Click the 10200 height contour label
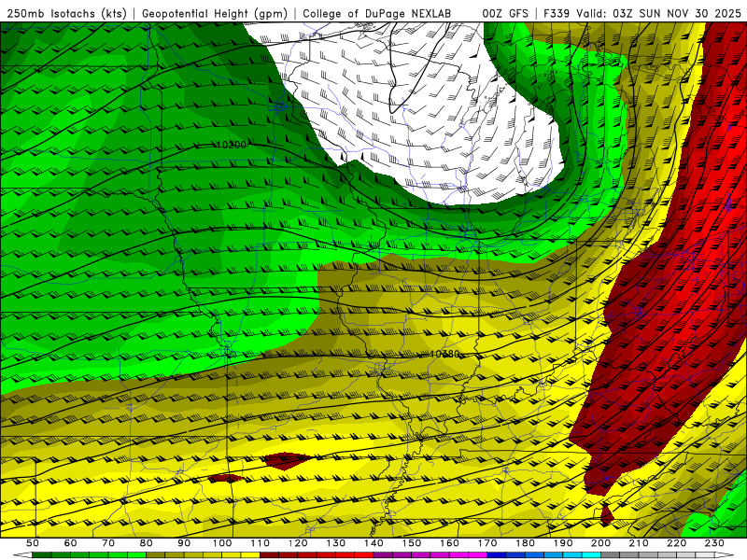This screenshot has height=560, width=747. pyautogui.click(x=231, y=145)
